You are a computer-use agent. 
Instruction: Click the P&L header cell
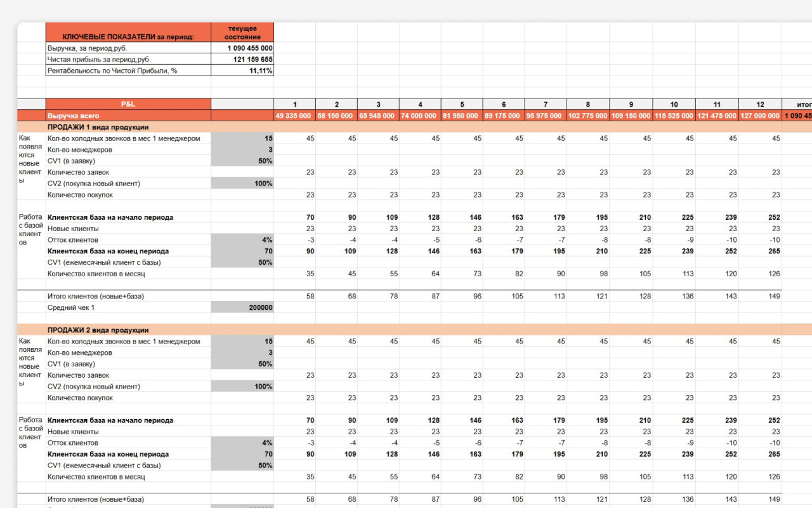(128, 104)
